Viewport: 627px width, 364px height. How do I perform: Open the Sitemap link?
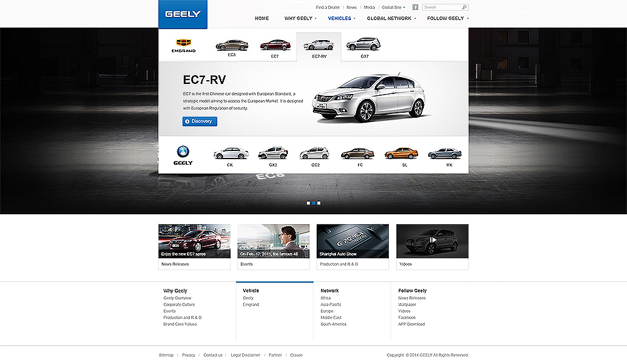point(166,355)
